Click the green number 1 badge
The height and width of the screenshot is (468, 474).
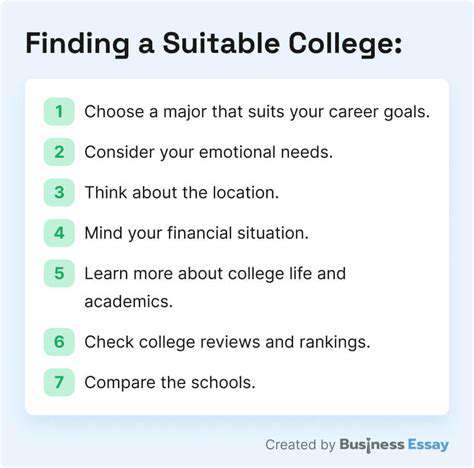tap(59, 112)
